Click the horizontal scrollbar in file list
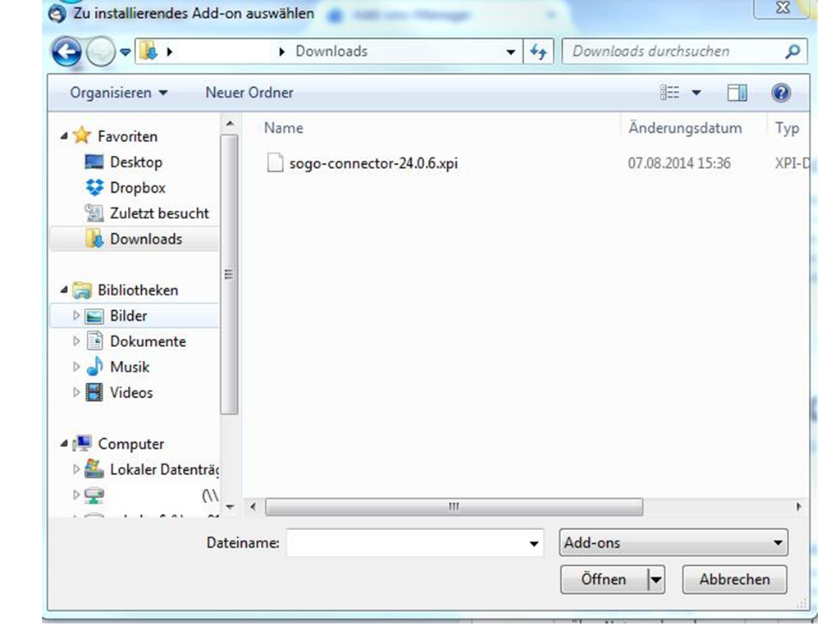 coord(454,508)
